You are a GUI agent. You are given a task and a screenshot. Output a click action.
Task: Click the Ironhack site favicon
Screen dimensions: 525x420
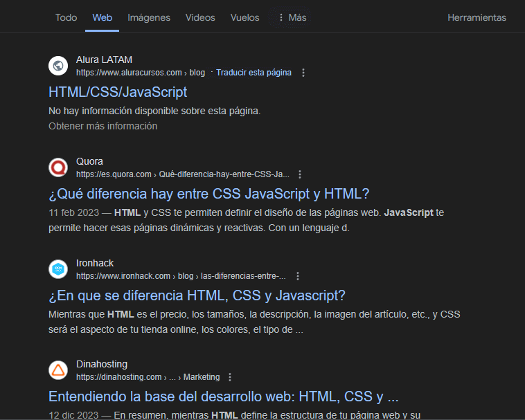[x=58, y=269]
